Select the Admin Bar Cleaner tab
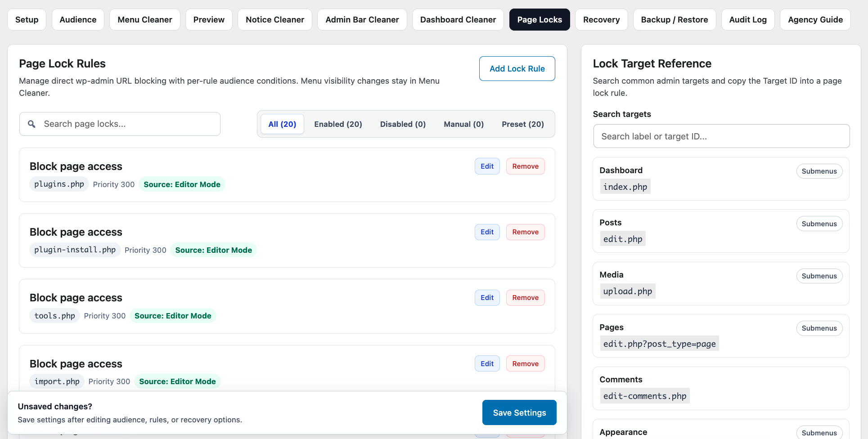 coord(362,20)
